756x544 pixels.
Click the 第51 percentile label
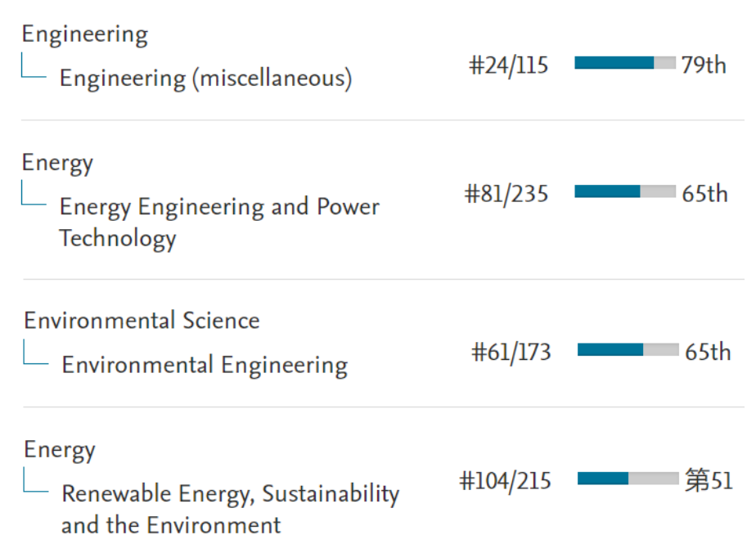click(x=709, y=480)
